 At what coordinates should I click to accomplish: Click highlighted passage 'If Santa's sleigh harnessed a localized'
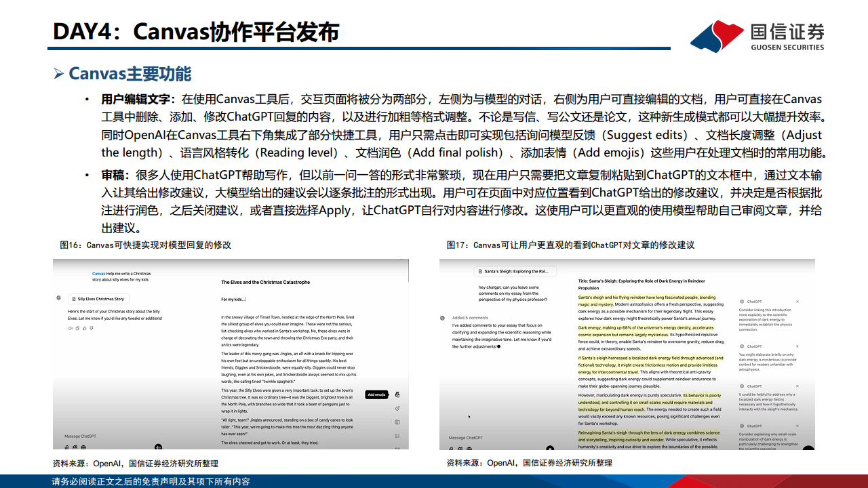tap(650, 365)
